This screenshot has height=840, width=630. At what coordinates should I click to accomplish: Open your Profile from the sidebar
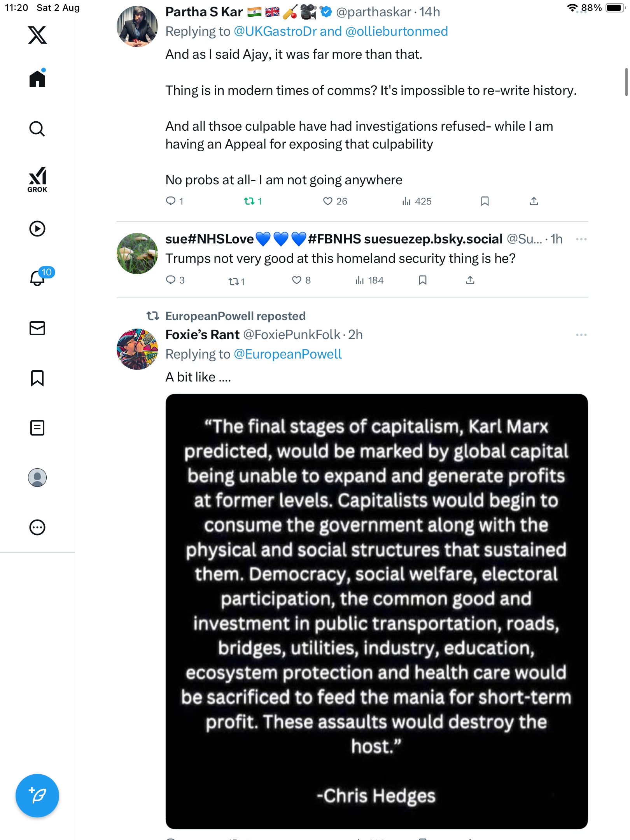coord(37,478)
